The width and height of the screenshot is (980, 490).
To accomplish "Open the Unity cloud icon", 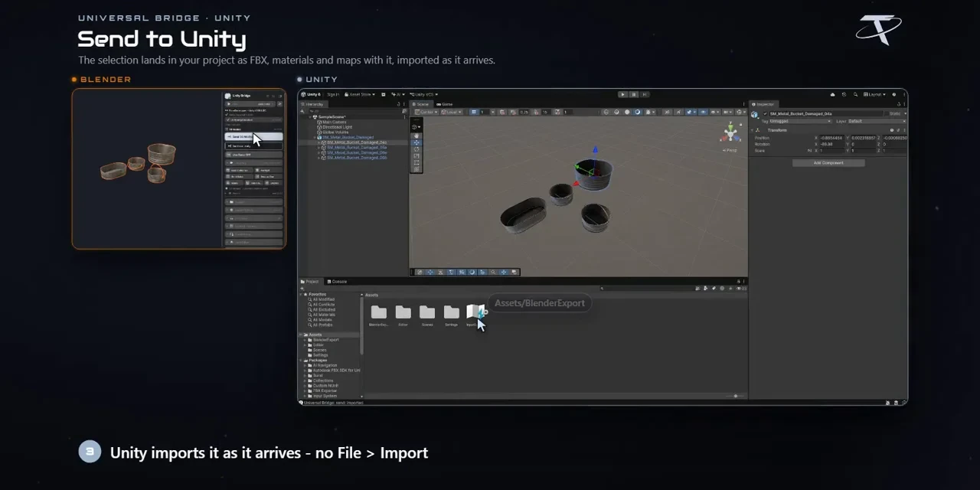I will (x=832, y=94).
